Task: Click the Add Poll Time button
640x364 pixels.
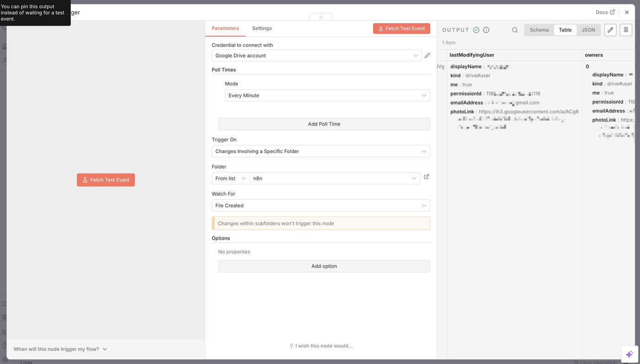Action: coord(324,124)
